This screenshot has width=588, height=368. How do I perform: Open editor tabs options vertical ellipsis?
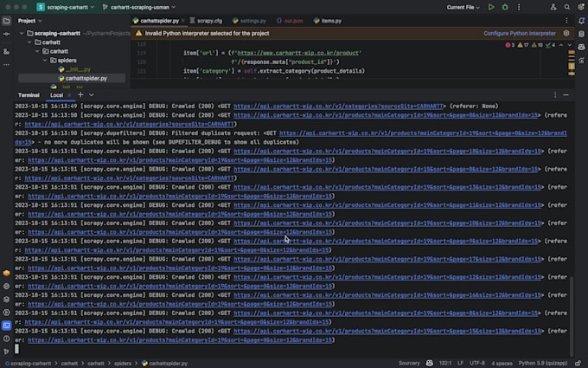(x=566, y=21)
